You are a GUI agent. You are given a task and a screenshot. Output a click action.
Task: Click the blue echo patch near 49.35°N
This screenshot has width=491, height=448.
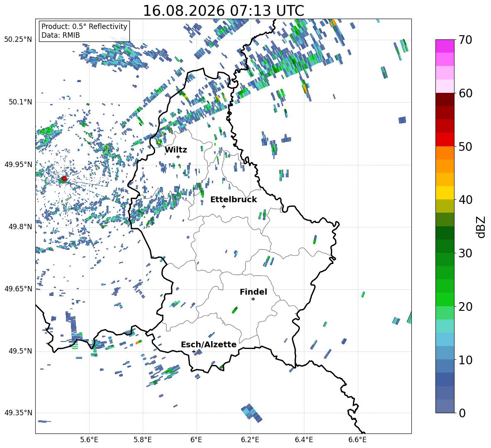[x=251, y=413]
